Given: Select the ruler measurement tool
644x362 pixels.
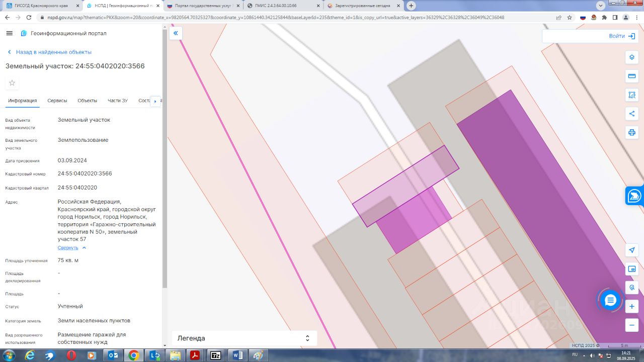Looking at the screenshot, I should (632, 76).
